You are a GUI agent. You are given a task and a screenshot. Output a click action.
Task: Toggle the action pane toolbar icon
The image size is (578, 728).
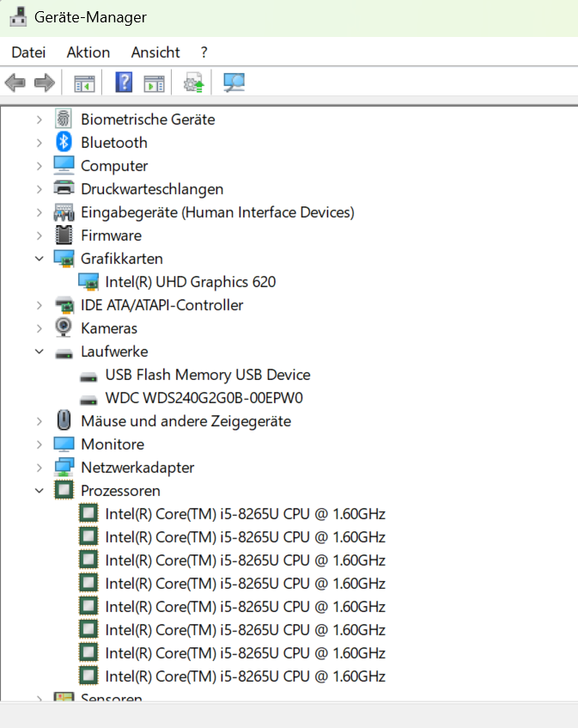[154, 84]
